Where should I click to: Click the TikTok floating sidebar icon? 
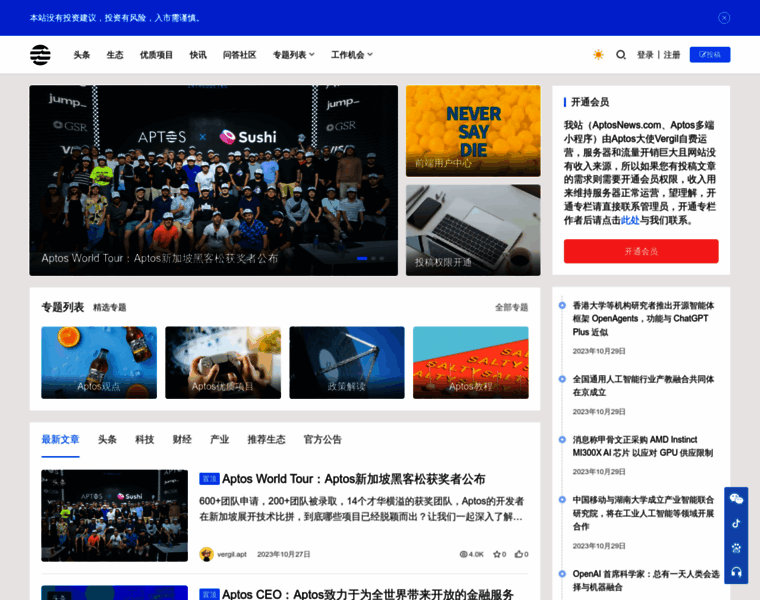click(736, 523)
